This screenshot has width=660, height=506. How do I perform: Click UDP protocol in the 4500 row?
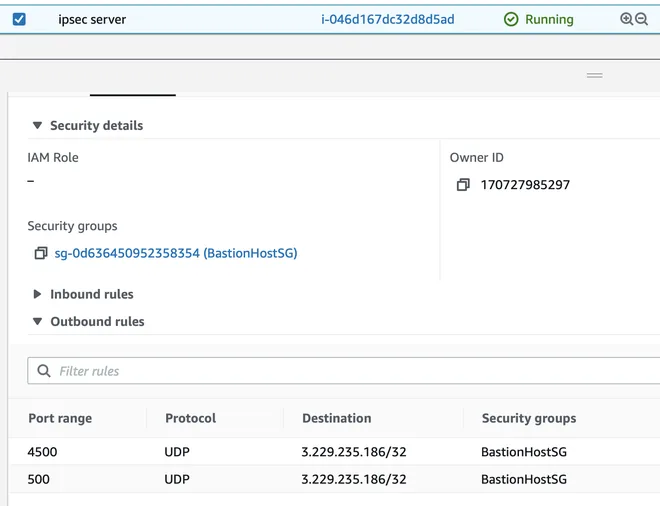[177, 452]
